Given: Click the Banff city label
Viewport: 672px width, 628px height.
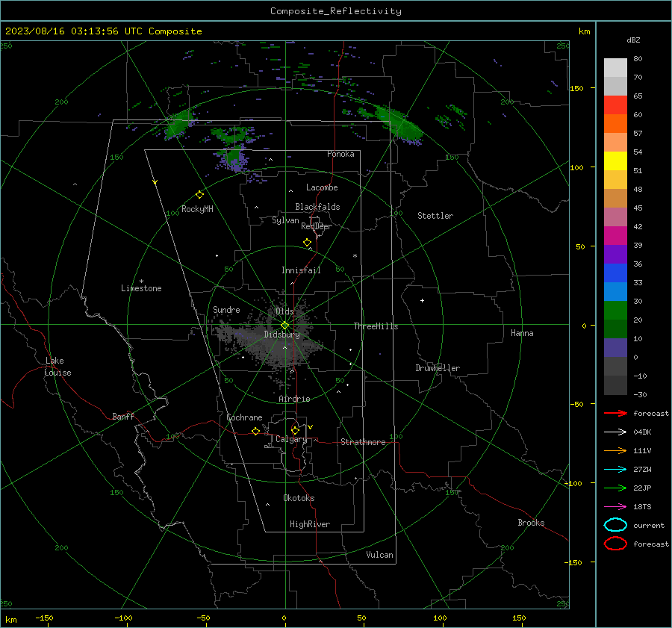Looking at the screenshot, I should (x=123, y=416).
